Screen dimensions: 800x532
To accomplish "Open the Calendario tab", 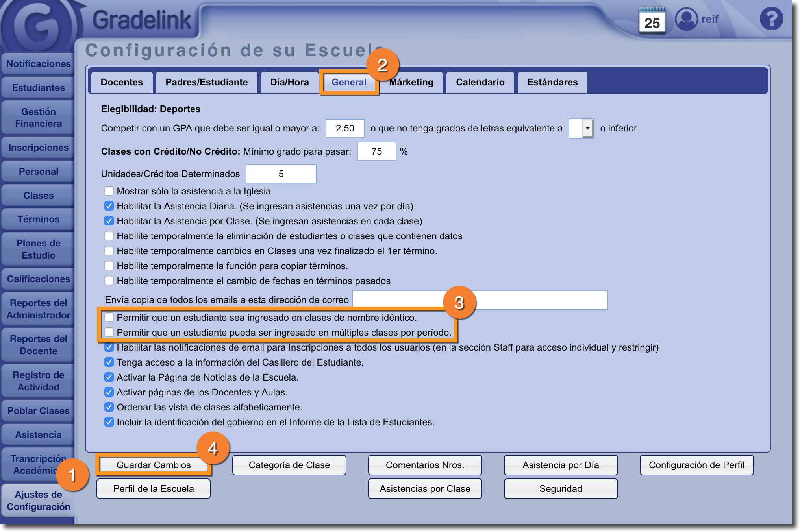I will pyautogui.click(x=480, y=82).
